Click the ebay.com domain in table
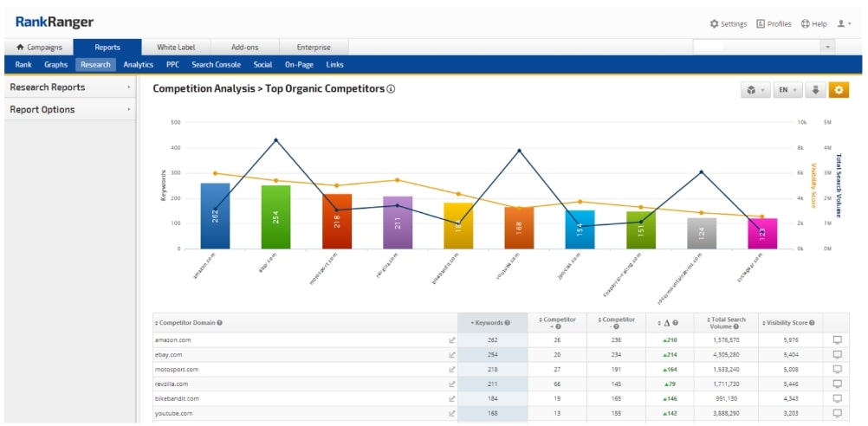868x426 pixels. pyautogui.click(x=166, y=355)
